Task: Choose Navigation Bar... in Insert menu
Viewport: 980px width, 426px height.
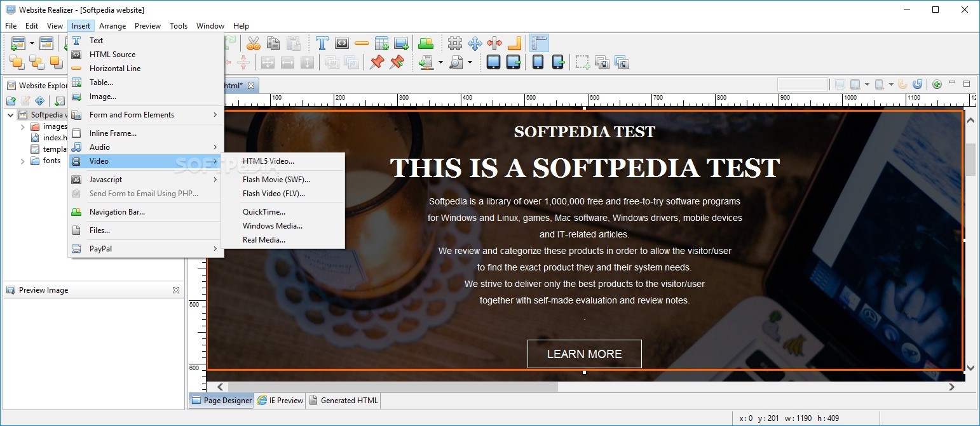Action: click(x=146, y=212)
